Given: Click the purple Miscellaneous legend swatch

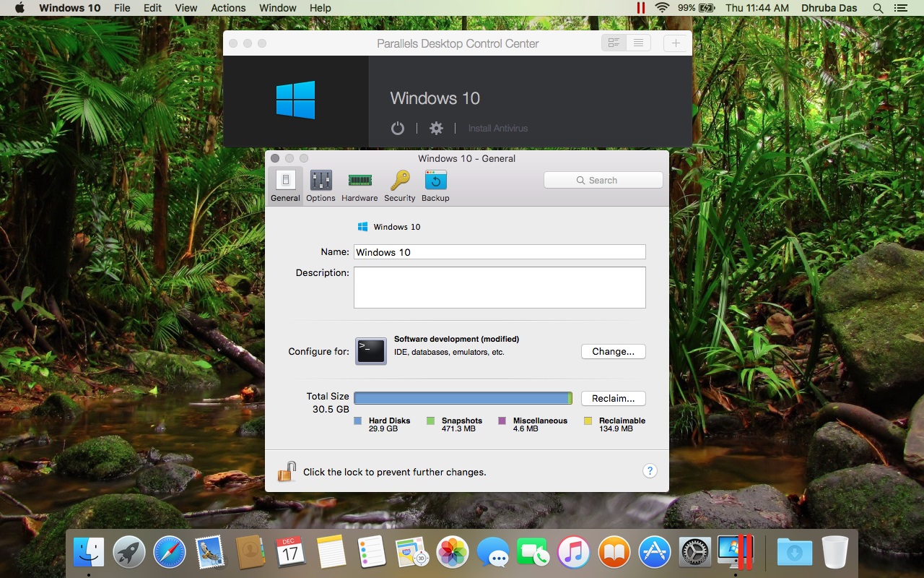Looking at the screenshot, I should point(502,420).
